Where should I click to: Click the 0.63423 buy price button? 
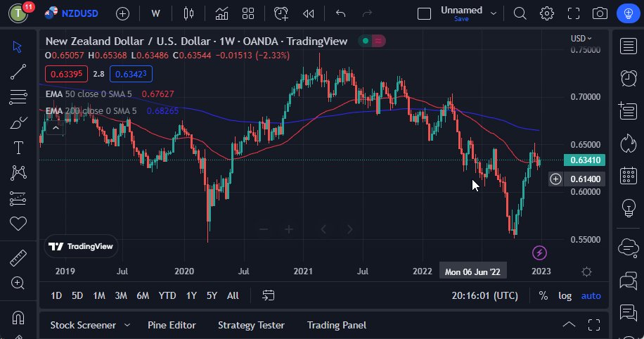pos(131,74)
